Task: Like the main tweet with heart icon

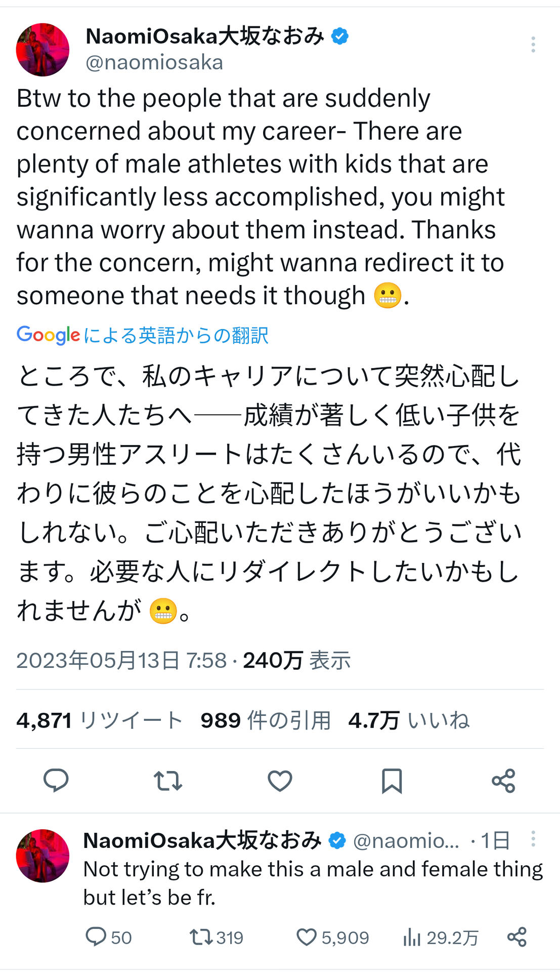Action: (x=280, y=780)
